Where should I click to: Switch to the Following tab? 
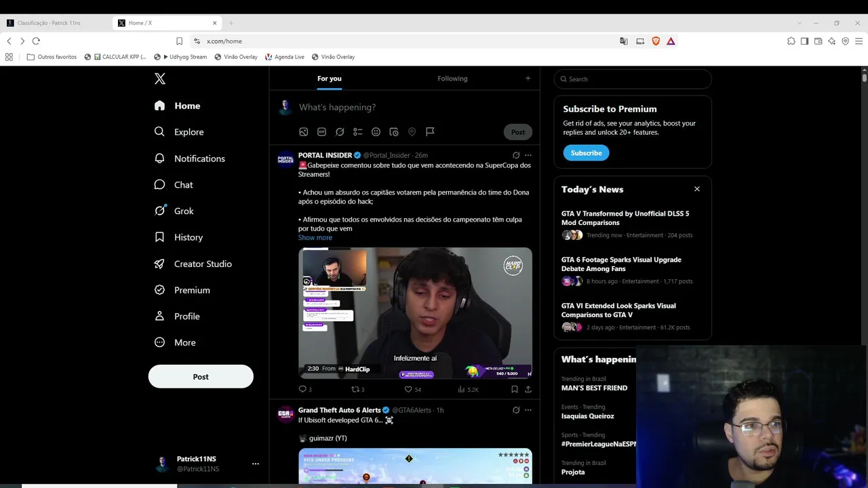452,79
